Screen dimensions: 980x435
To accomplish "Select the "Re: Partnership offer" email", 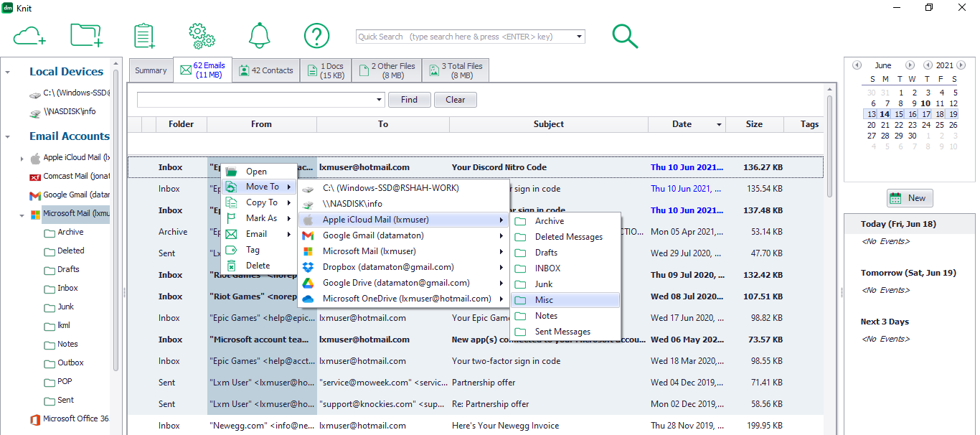I will click(475, 404).
